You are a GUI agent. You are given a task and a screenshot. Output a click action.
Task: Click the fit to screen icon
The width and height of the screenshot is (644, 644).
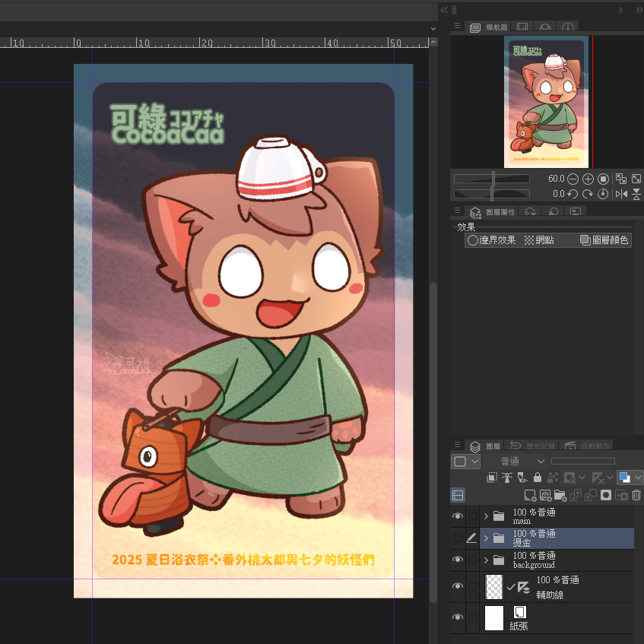636,179
